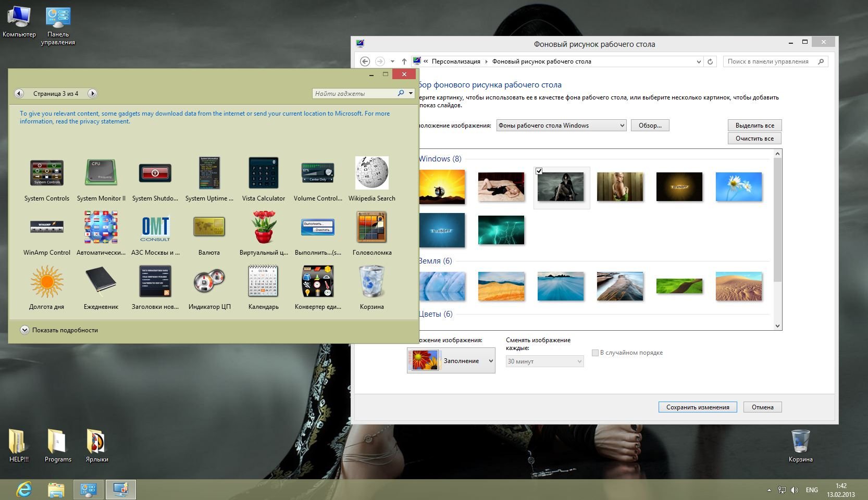The image size is (868, 500).
Task: Click the 'Обзор...' browse button
Action: point(650,126)
